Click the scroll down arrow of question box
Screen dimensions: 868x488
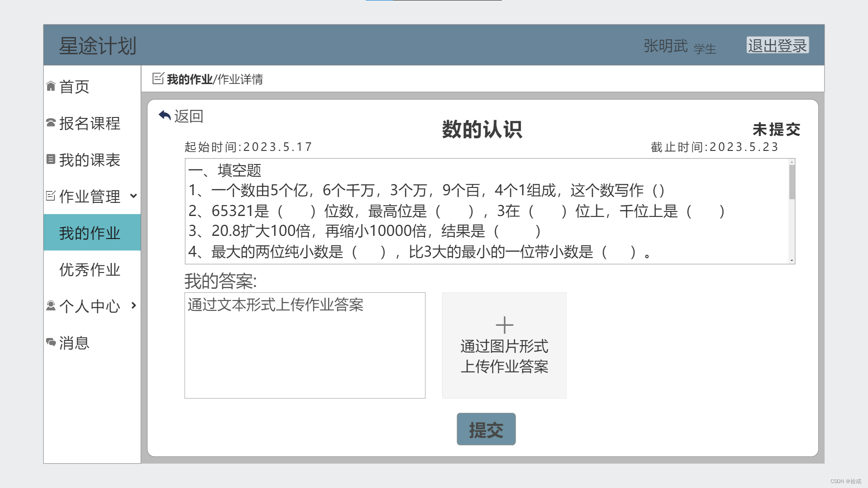click(792, 260)
